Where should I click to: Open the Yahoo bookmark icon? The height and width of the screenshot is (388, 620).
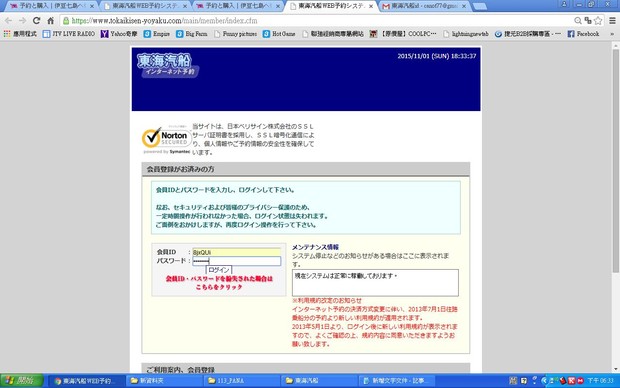tap(104, 34)
